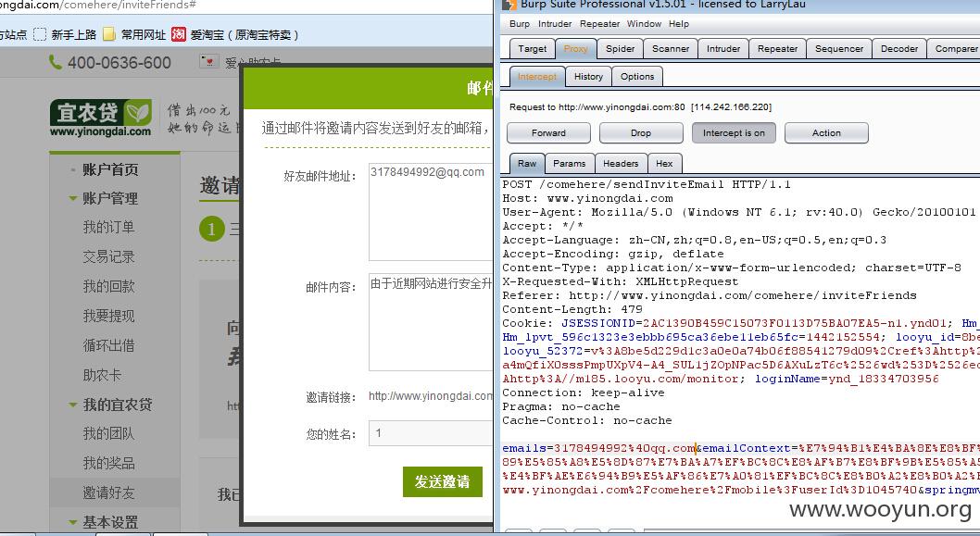The height and width of the screenshot is (536, 980).
Task: Open the Help menu
Action: pyautogui.click(x=679, y=24)
